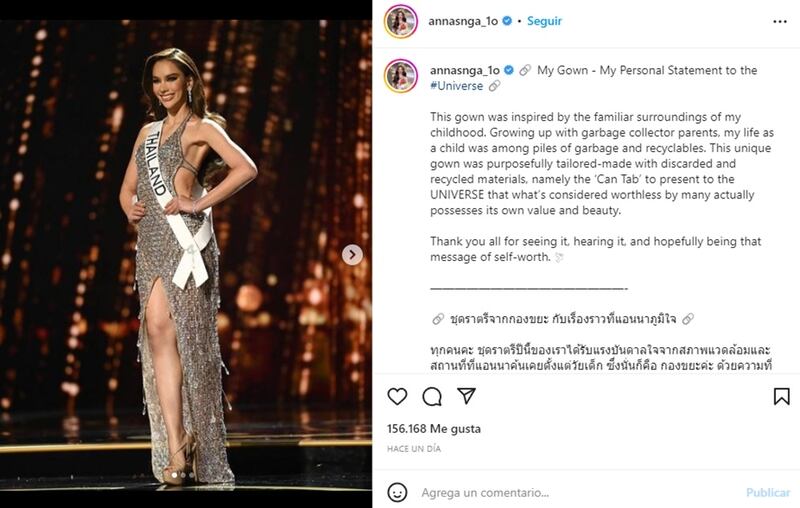Viewport: 800px width, 508px height.
Task: Select the first carousel indicator dot
Action: coord(174,475)
